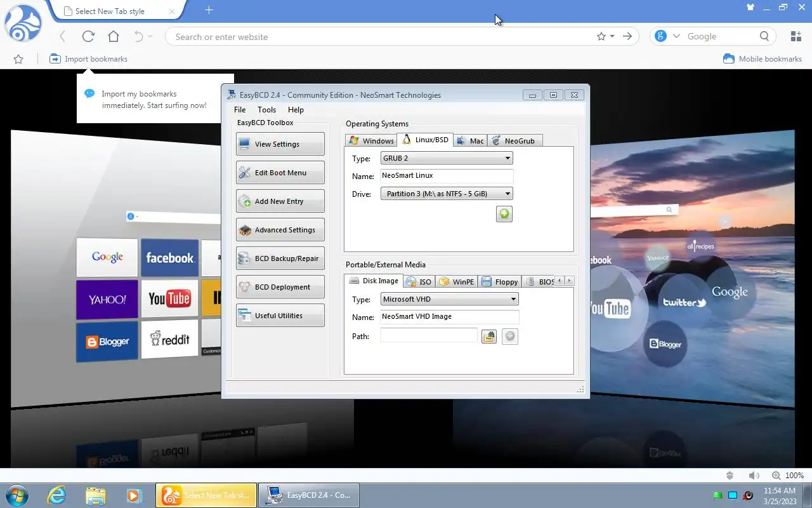Switch to the Mac tab
The height and width of the screenshot is (508, 812).
point(470,140)
